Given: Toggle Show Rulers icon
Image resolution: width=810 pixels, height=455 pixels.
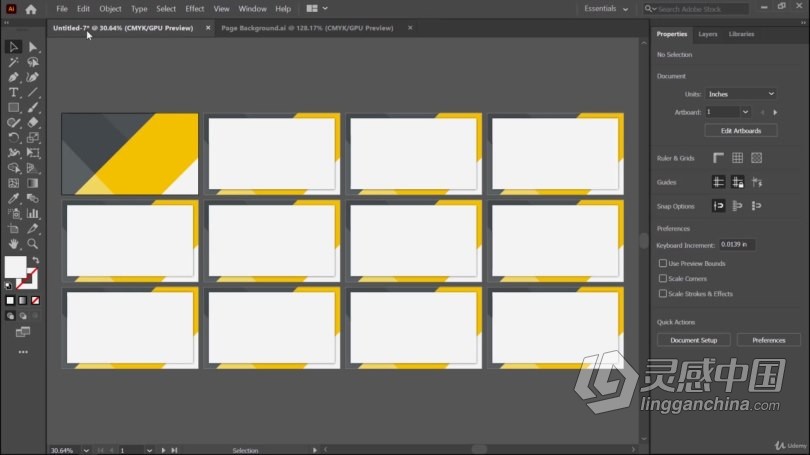Looking at the screenshot, I should tap(718, 158).
